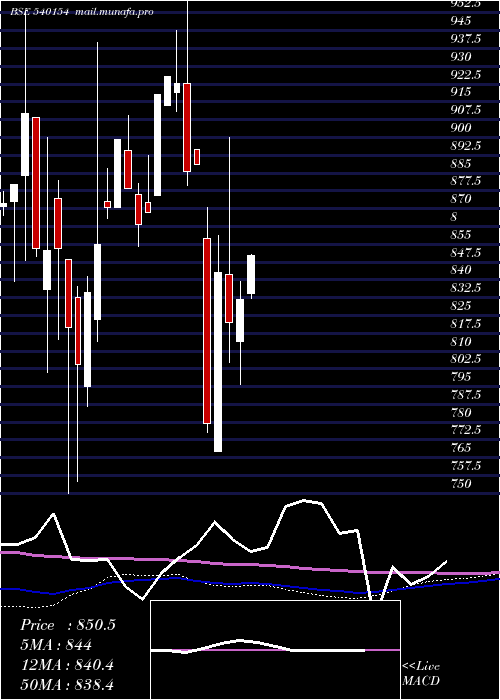This screenshot has width=500, height=700.
Task: Click the mail.munafa.pro label
Action: [x=114, y=12]
